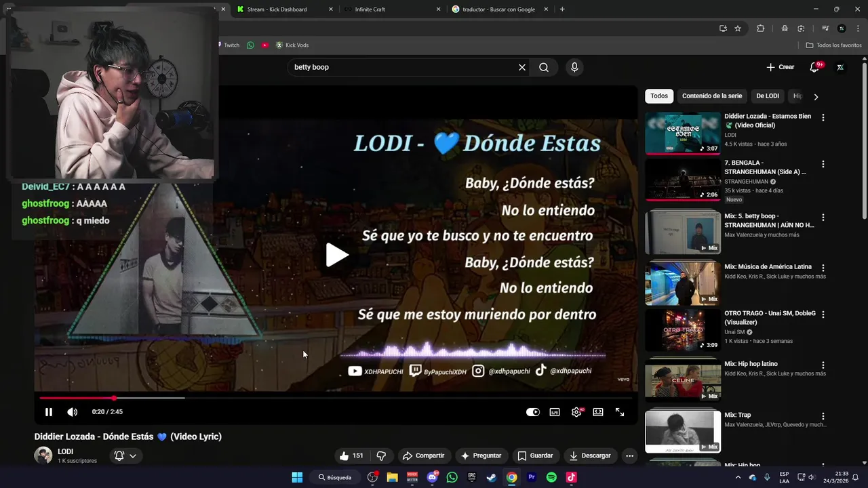Screen dimensions: 868x488
Task: Select the Todos filter chip
Action: click(x=659, y=96)
